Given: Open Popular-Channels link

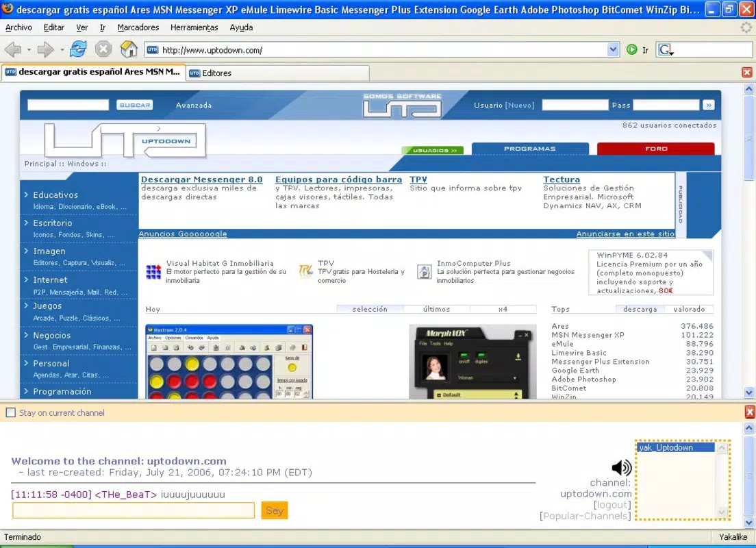Looking at the screenshot, I should click(x=585, y=516).
